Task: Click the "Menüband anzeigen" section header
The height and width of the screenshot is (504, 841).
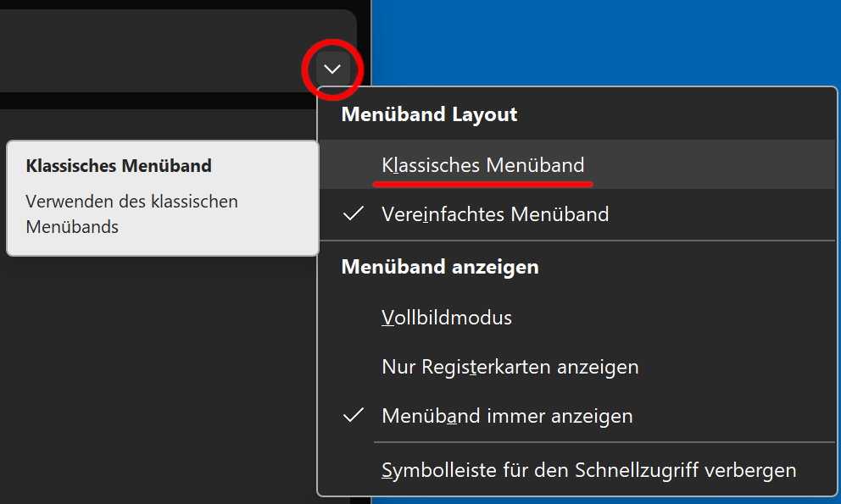Action: [x=439, y=267]
